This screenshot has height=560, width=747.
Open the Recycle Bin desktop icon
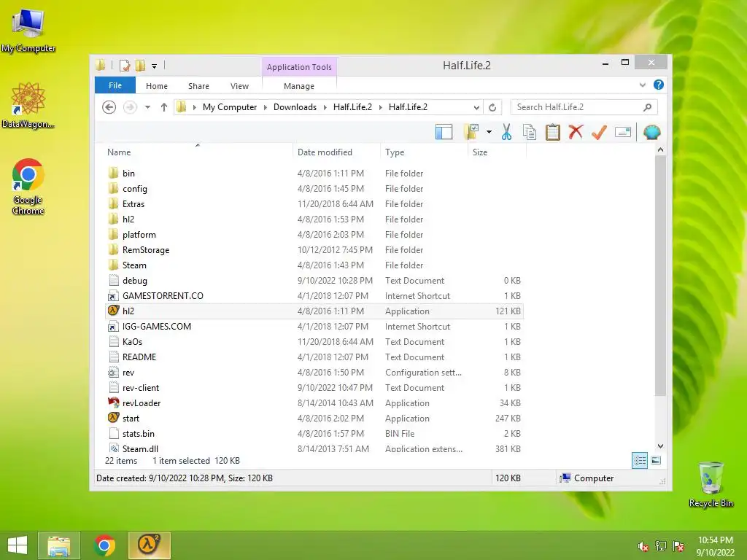coord(711,484)
